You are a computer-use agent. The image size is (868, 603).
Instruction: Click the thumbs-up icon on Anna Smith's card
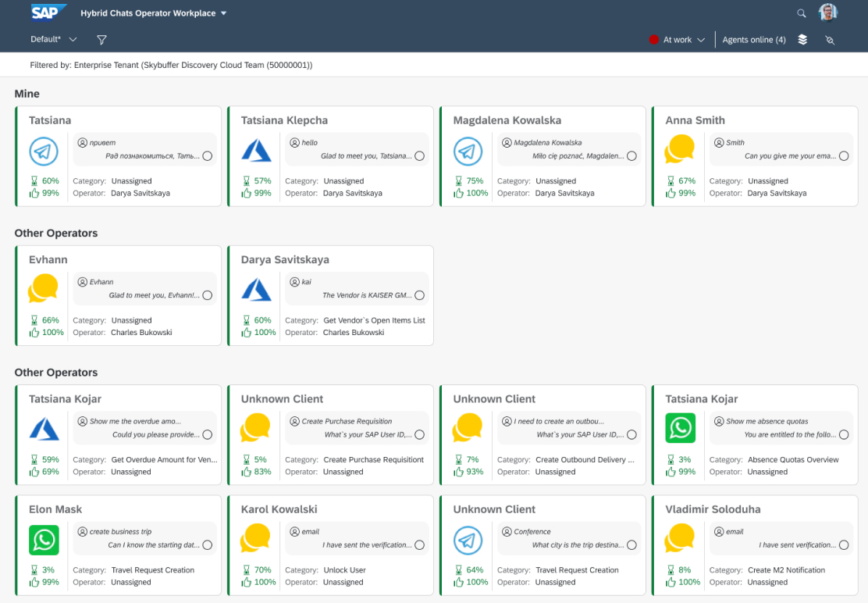(x=671, y=193)
